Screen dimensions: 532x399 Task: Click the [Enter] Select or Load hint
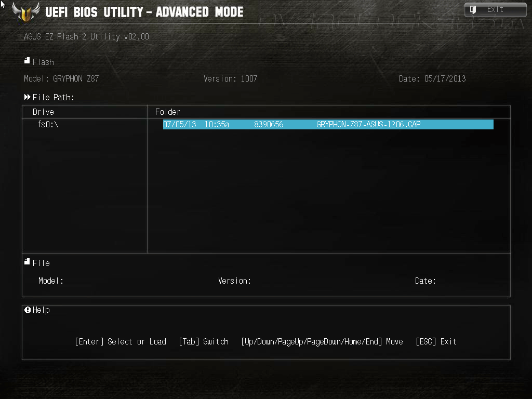(121, 341)
